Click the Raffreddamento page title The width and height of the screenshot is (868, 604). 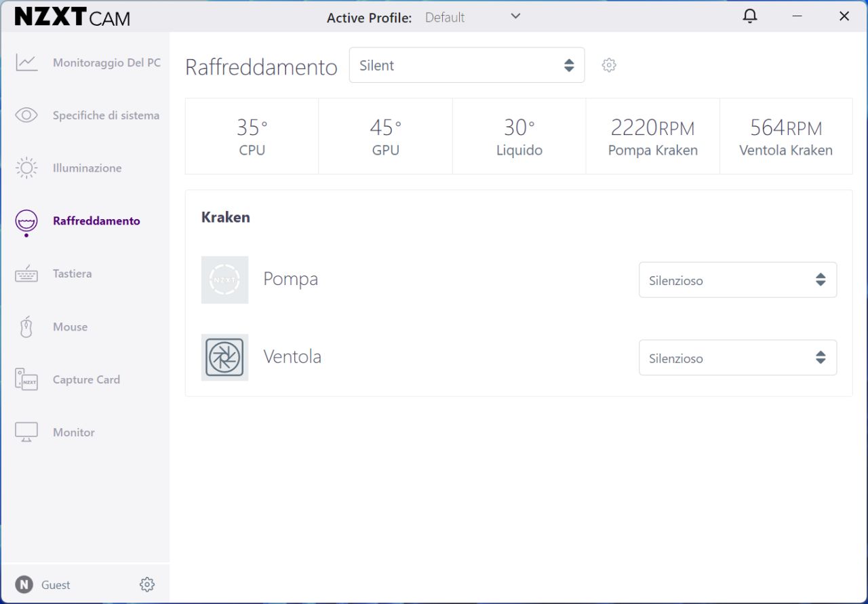[261, 67]
